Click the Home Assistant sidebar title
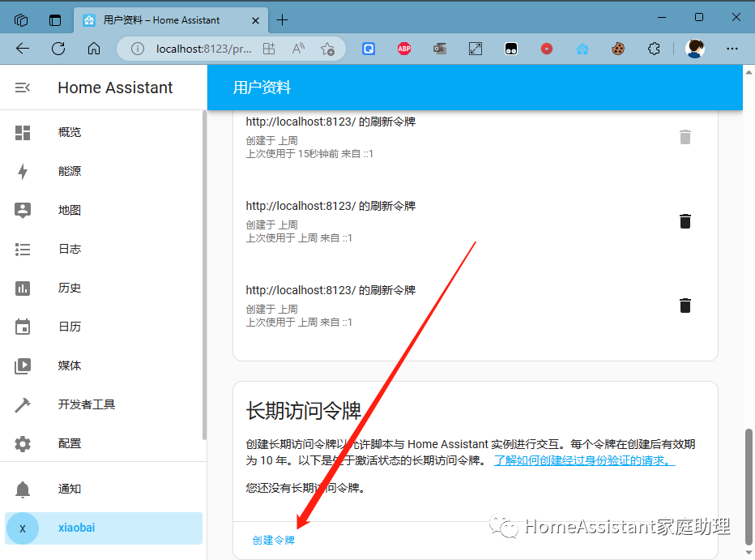755x560 pixels. click(115, 88)
